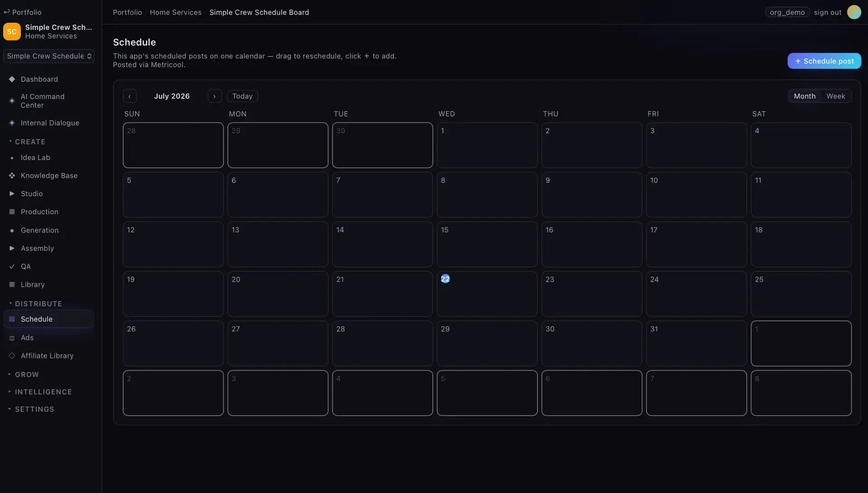Click the Schedule post button
This screenshot has width=868, height=493.
[x=824, y=61]
